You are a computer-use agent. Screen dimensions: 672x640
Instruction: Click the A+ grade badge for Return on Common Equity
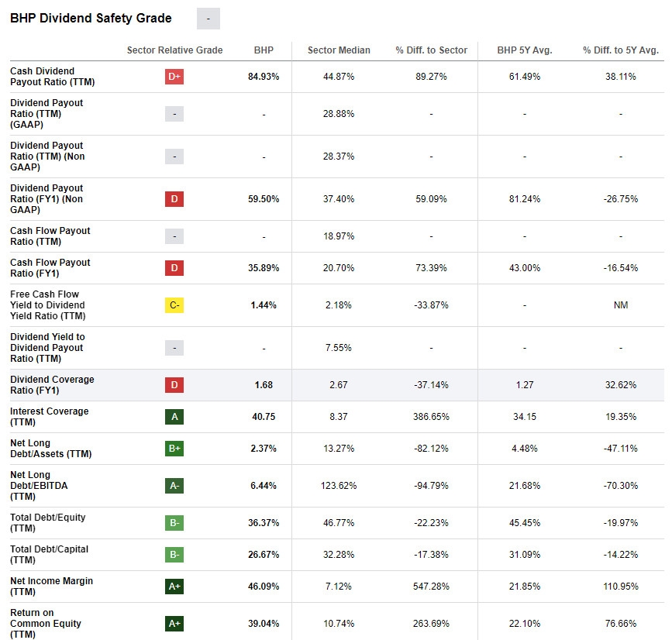coord(174,624)
